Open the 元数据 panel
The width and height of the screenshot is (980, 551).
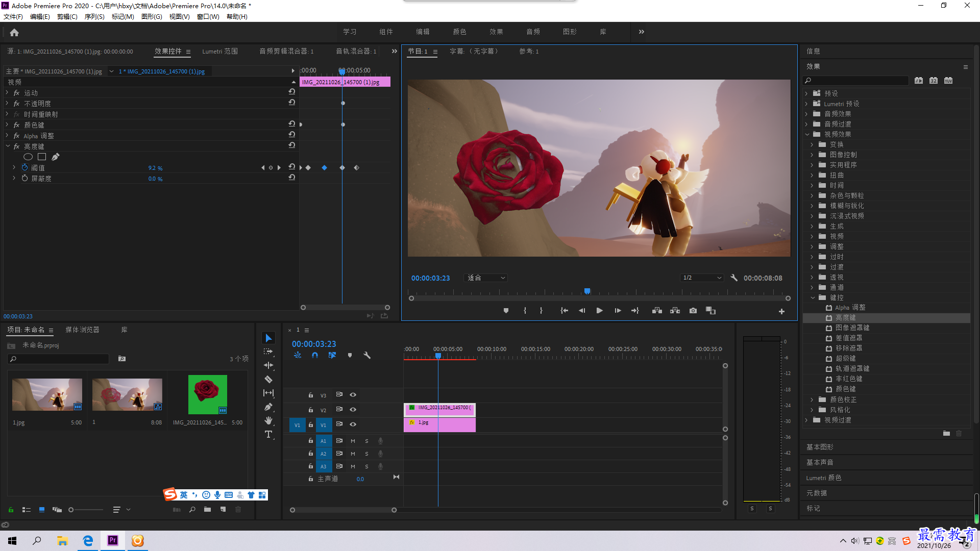point(817,493)
